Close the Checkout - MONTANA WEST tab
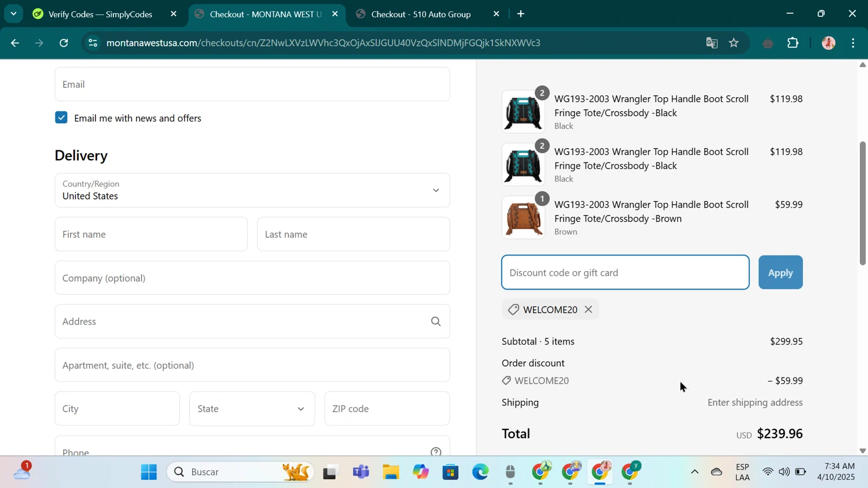 [335, 14]
